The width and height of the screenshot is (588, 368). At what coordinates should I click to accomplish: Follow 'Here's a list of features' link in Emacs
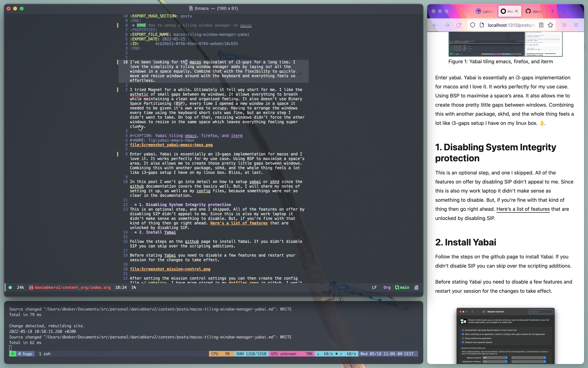[239, 223]
